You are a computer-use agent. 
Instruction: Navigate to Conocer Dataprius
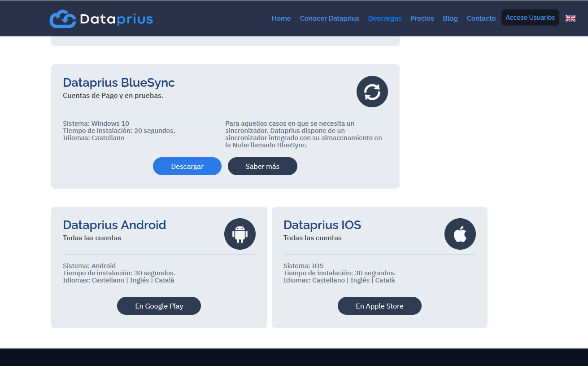pos(329,18)
